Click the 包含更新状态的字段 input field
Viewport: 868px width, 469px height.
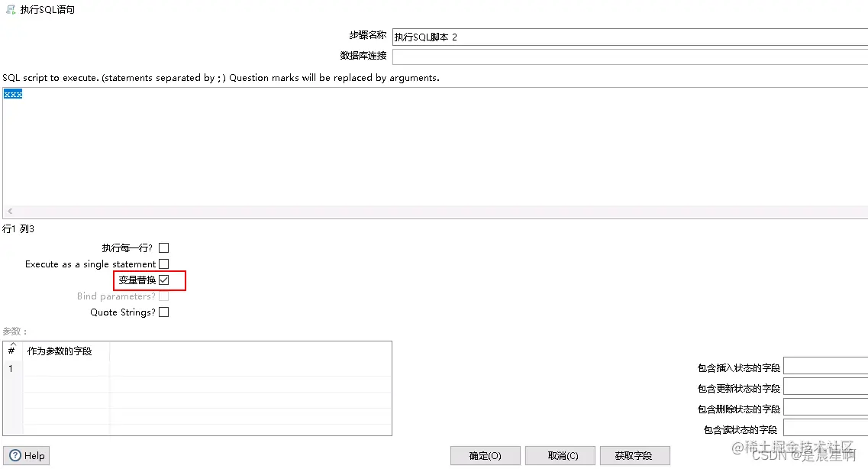pos(825,387)
